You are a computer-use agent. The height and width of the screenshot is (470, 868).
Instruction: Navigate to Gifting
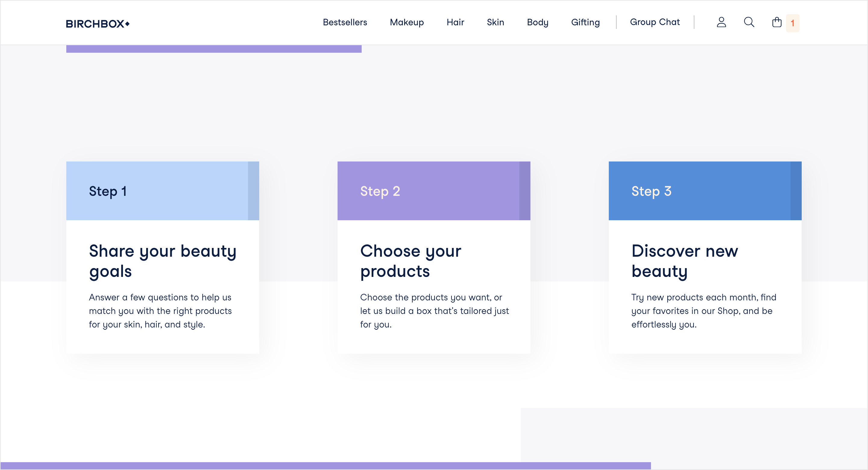tap(585, 22)
